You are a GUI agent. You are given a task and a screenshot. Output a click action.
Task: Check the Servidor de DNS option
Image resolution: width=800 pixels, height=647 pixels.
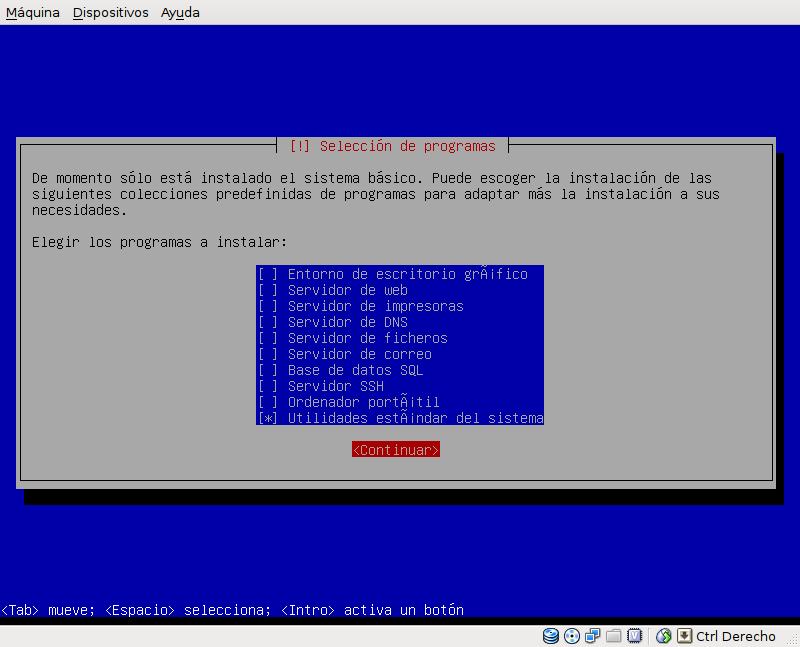399,322
